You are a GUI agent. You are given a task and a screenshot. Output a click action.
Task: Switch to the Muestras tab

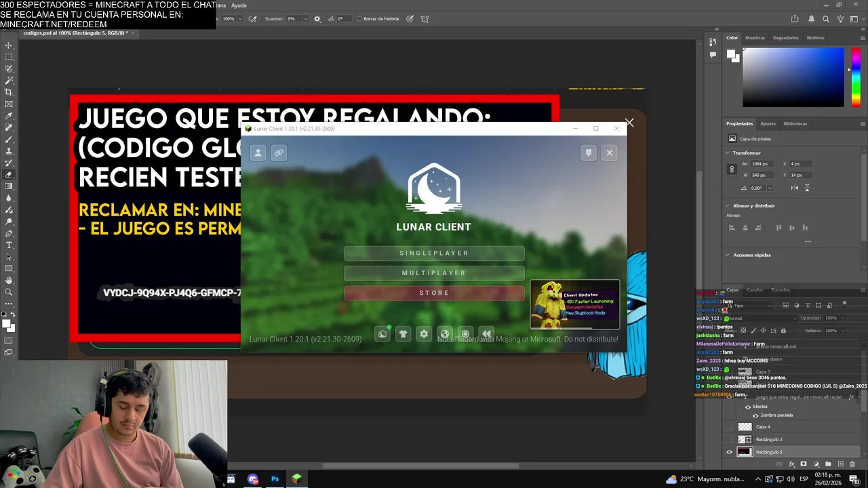point(755,38)
